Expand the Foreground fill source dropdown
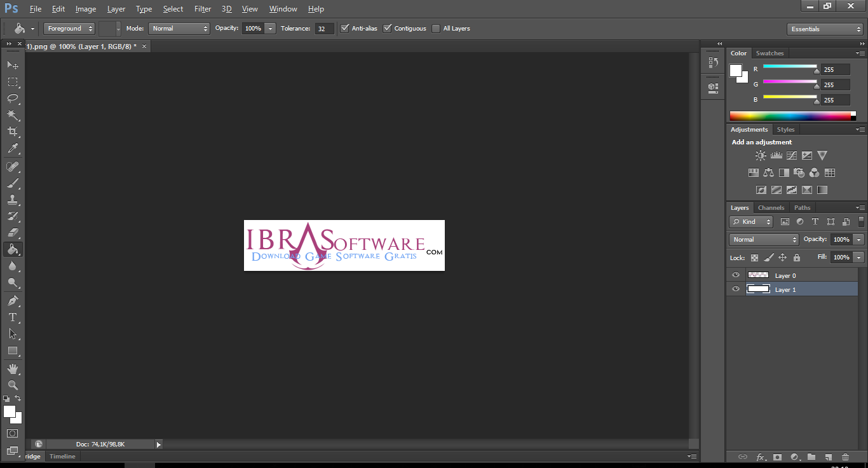This screenshot has height=468, width=868. click(69, 29)
